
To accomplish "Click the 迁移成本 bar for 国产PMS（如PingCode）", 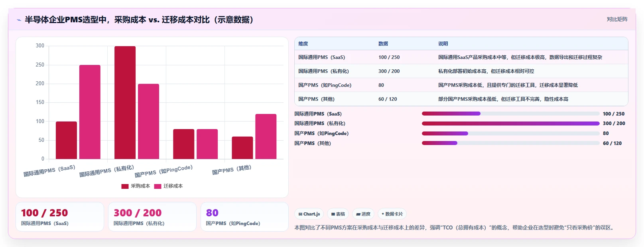I will click(207, 144).
